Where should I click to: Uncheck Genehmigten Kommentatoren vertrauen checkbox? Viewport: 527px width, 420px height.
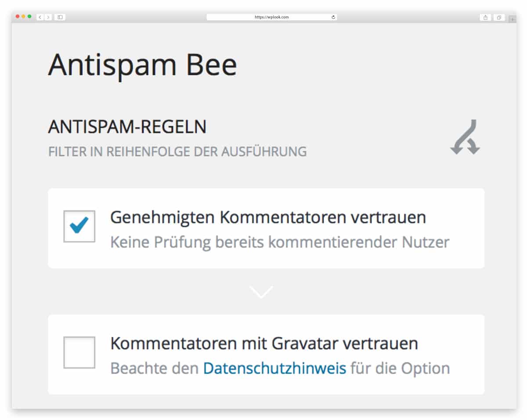[x=79, y=226]
